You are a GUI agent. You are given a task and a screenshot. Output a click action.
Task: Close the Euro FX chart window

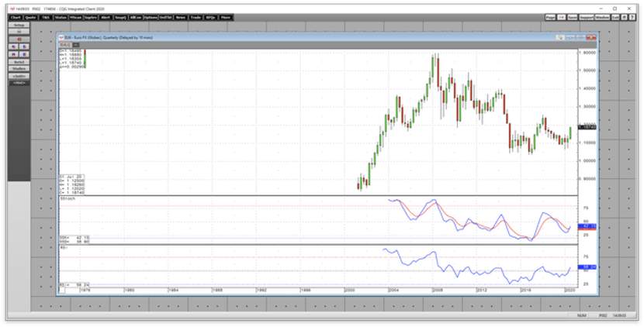[x=590, y=37]
